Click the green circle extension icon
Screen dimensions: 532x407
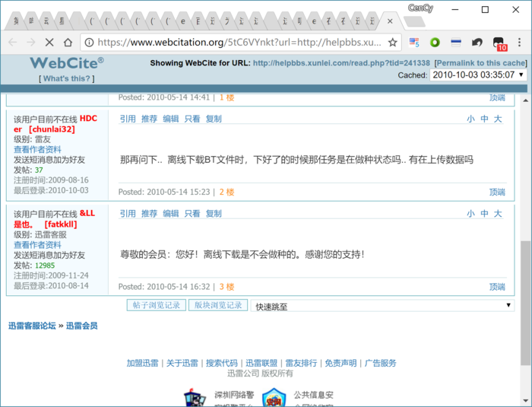[435, 43]
